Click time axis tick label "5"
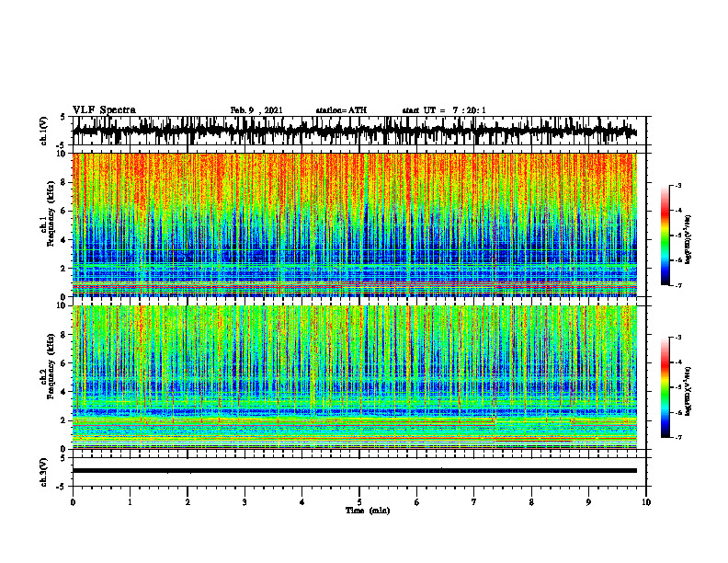The height and width of the screenshot is (563, 728). tap(359, 502)
